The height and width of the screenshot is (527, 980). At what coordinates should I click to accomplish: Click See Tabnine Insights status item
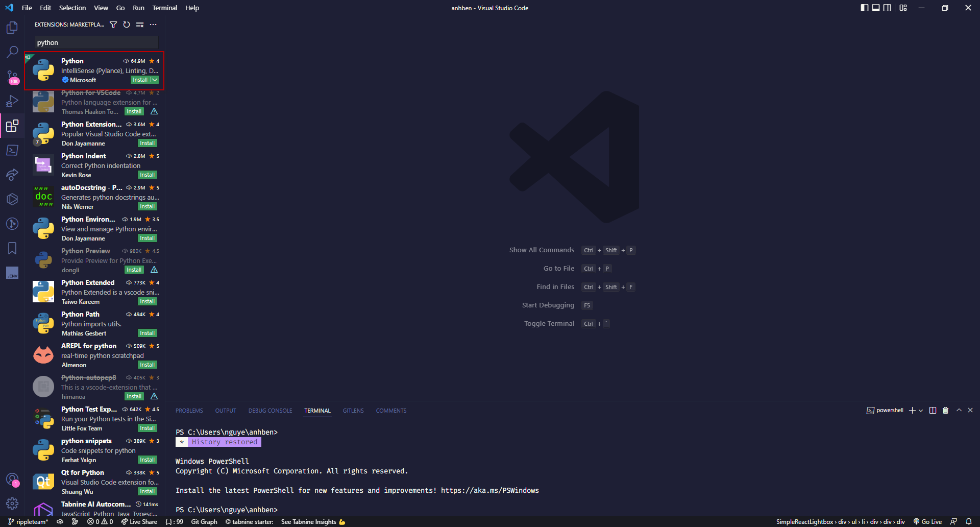coord(313,522)
